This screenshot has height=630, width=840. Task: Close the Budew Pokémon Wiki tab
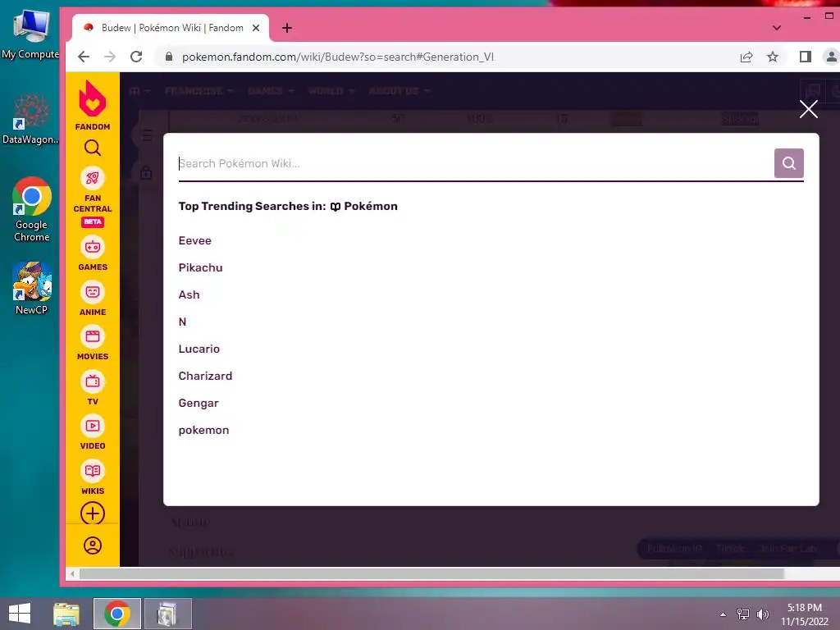[x=256, y=28]
